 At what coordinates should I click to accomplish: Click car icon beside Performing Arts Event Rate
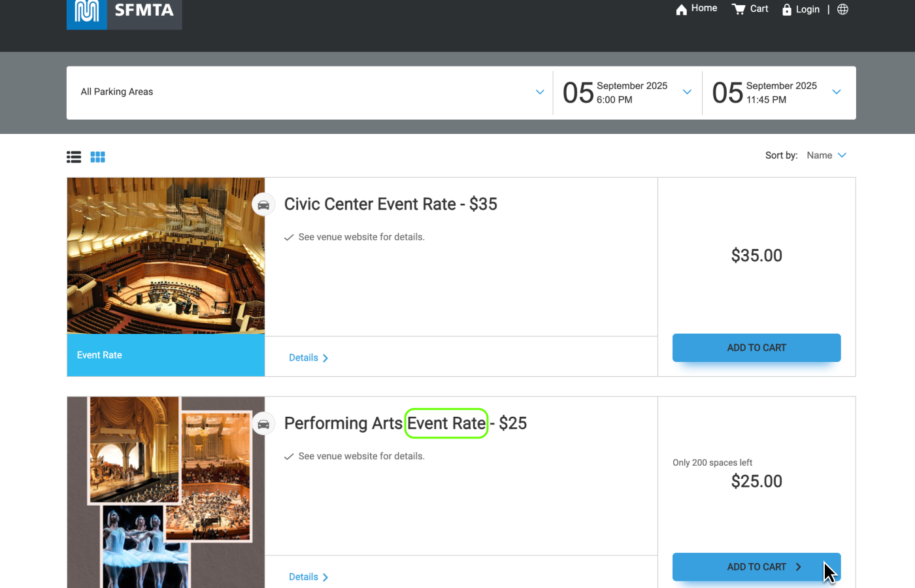coord(263,425)
